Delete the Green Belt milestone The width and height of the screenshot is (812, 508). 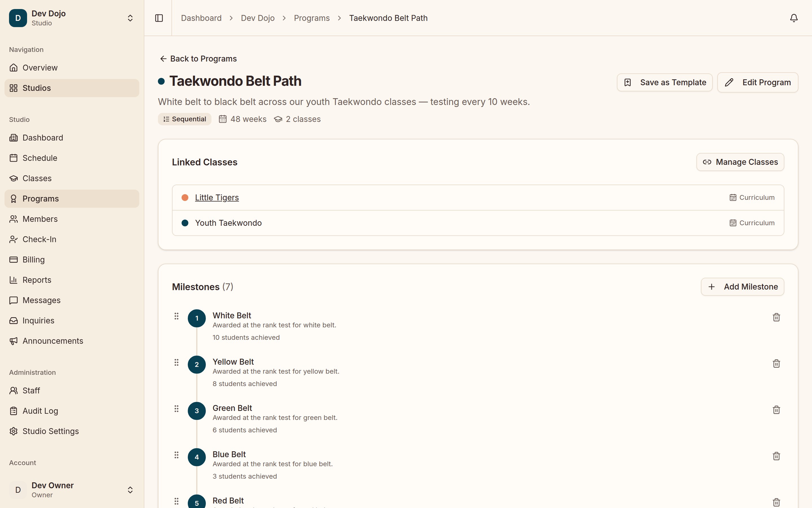[x=776, y=410]
